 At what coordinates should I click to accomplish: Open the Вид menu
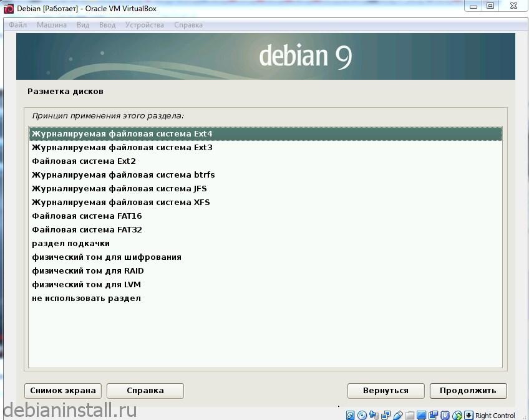pyautogui.click(x=83, y=25)
